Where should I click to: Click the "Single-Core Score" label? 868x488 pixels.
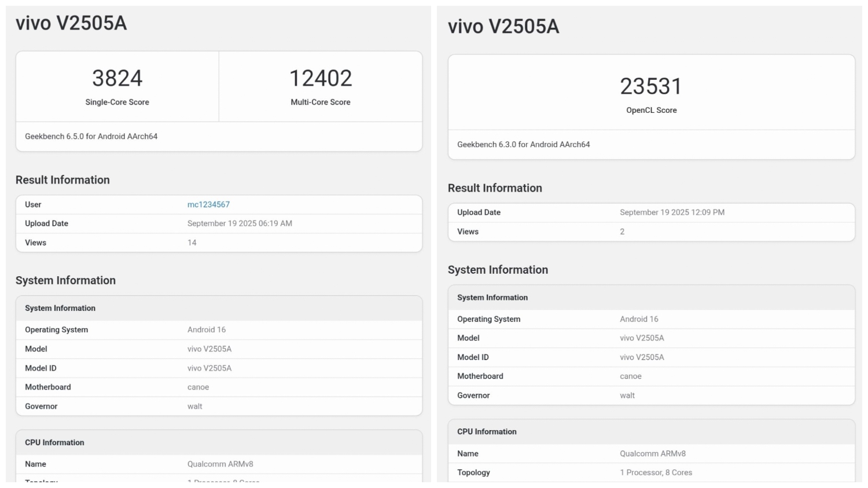pos(117,102)
